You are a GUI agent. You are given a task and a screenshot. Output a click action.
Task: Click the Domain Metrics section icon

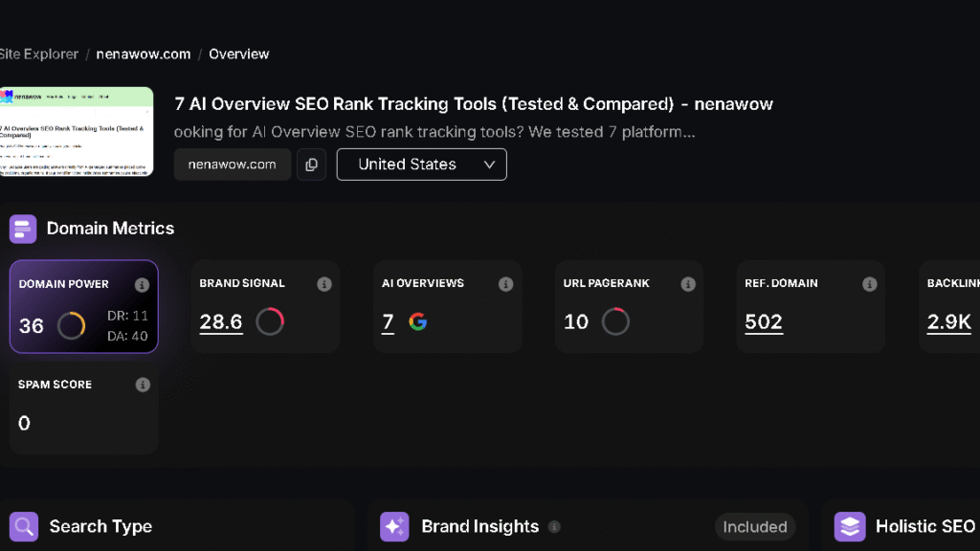click(23, 229)
